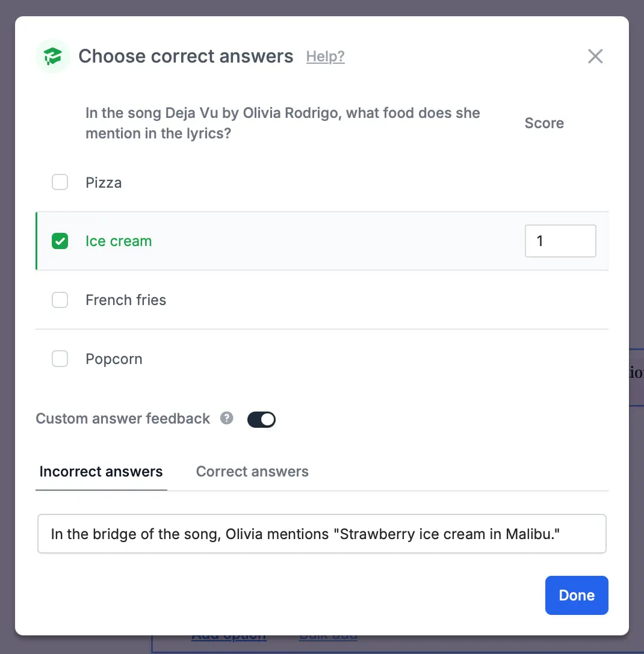The height and width of the screenshot is (654, 644).
Task: Disable the Custom answer feedback toggle
Action: [x=261, y=419]
